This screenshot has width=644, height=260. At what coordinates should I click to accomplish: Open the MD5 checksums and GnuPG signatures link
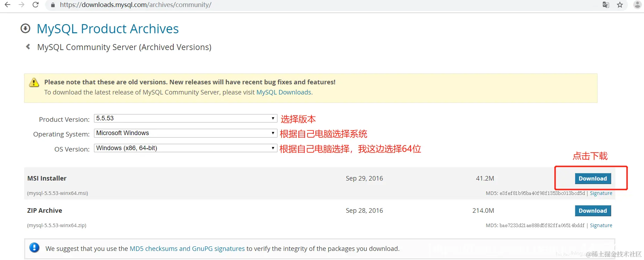(187, 249)
